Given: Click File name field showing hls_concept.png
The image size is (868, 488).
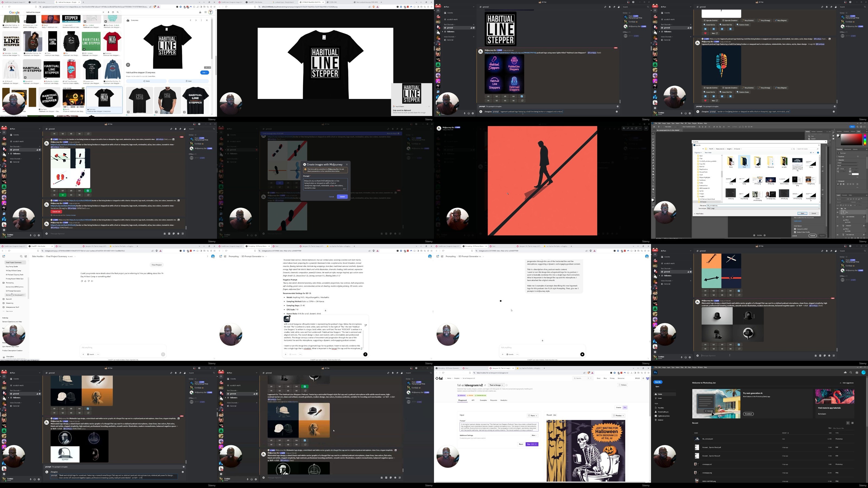Looking at the screenshot, I should (763, 206).
